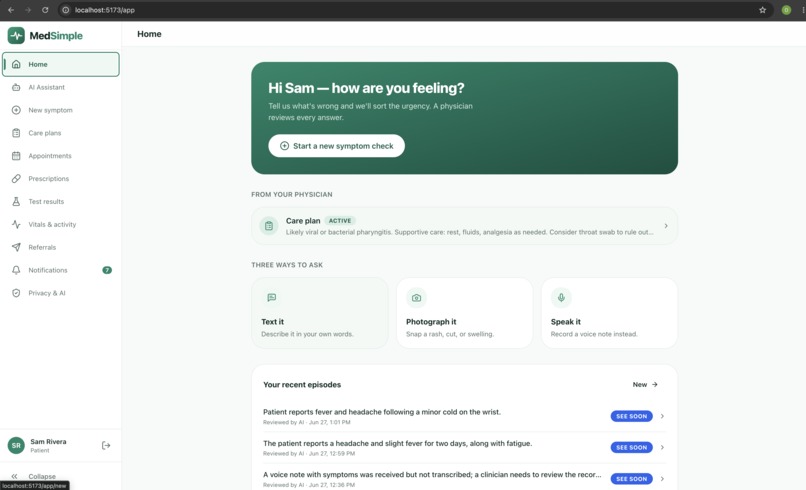The width and height of the screenshot is (806, 490).
Task: Click the Photograph it camera icon
Action: [x=416, y=298]
